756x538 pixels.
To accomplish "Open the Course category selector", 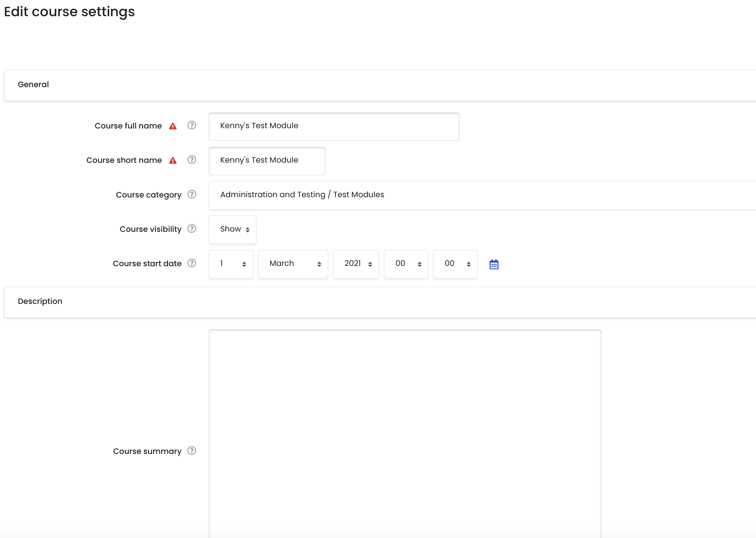I will (x=482, y=195).
